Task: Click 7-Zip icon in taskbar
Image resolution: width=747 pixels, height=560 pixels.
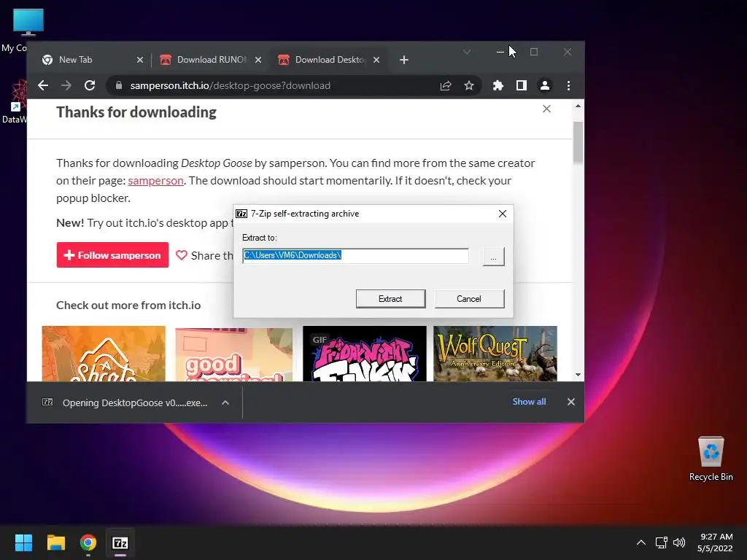Action: pos(120,542)
